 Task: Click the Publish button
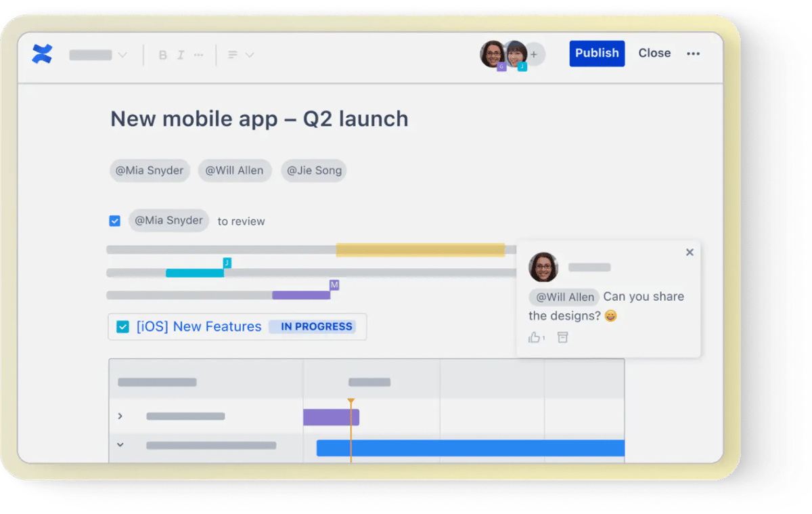tap(597, 53)
